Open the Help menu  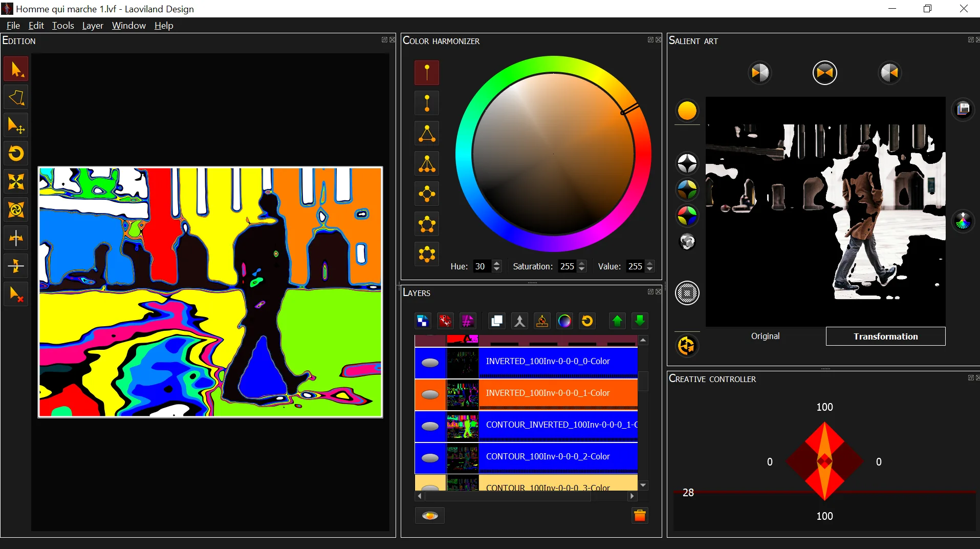tap(164, 26)
